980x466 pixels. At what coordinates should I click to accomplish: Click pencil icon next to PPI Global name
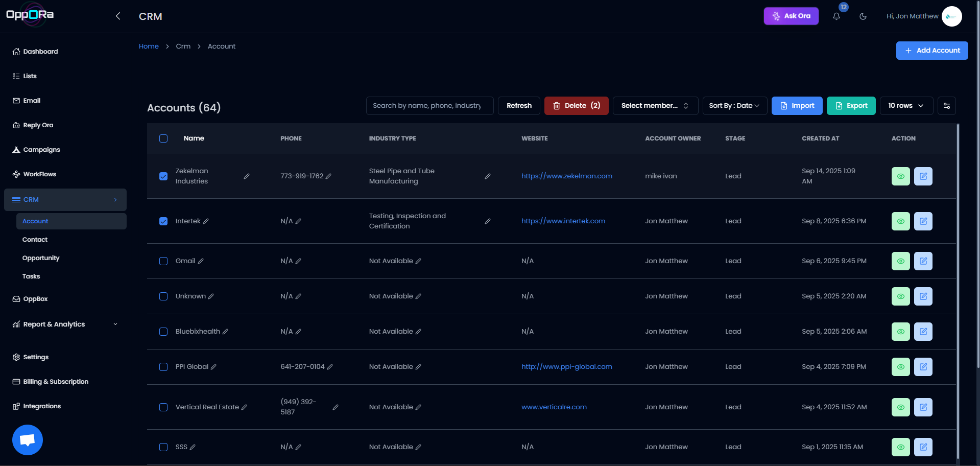click(213, 367)
